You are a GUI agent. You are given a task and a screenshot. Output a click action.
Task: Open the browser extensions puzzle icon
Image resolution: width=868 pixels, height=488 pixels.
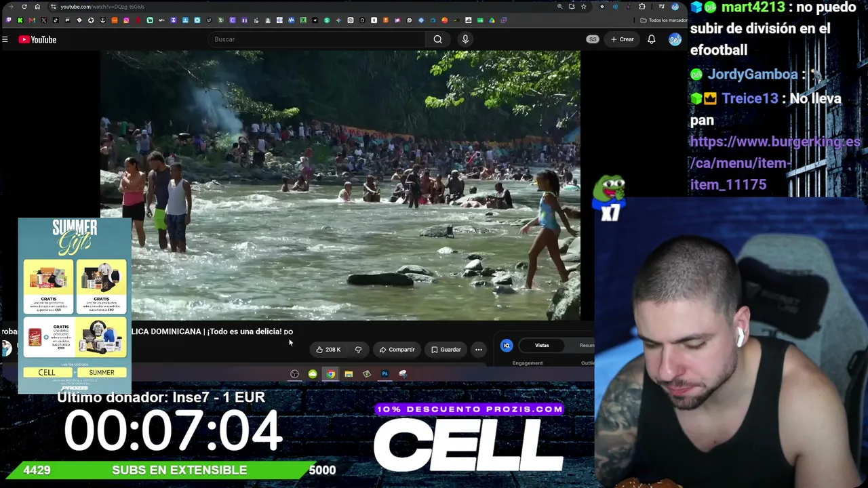click(x=642, y=7)
